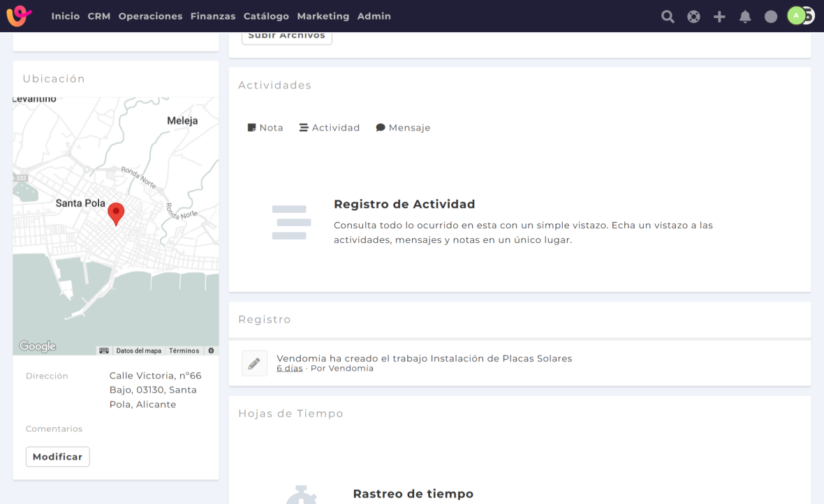Switch to the Nota tab
The width and height of the screenshot is (824, 504).
[x=265, y=128]
